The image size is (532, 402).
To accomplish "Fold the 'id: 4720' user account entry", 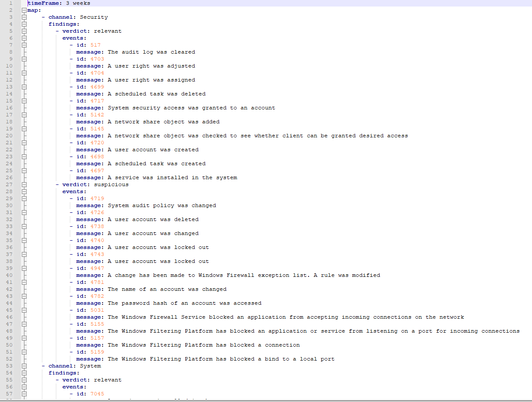I will [x=24, y=143].
